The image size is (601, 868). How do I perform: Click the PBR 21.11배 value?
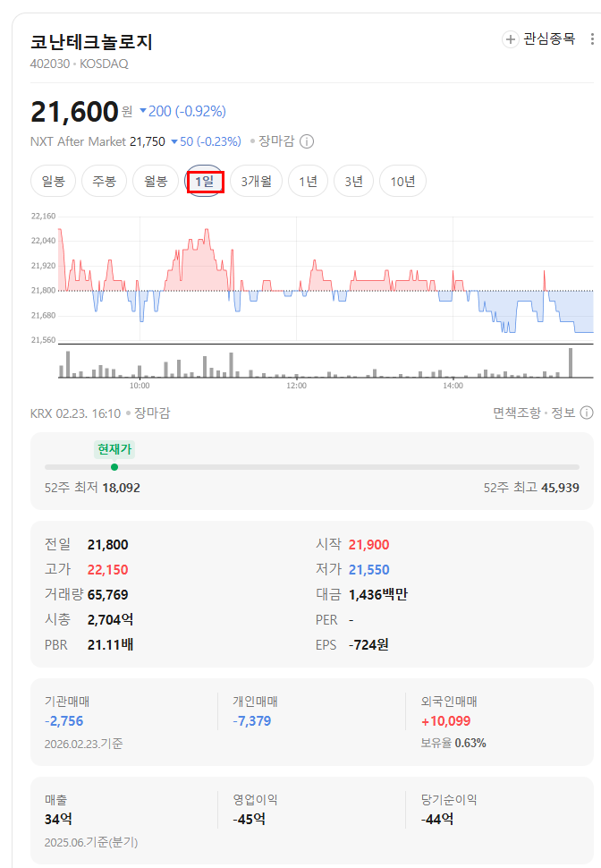110,645
